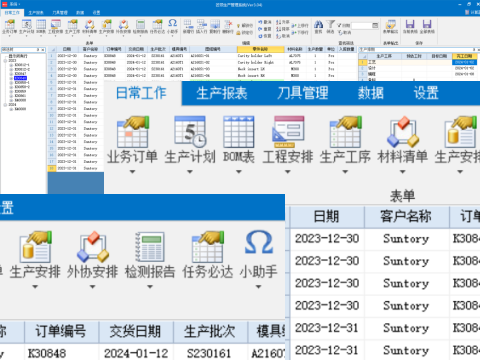Expand the dropdown arrow under enlarged 业务订单
The height and width of the screenshot is (360, 480).
pyautogui.click(x=132, y=172)
